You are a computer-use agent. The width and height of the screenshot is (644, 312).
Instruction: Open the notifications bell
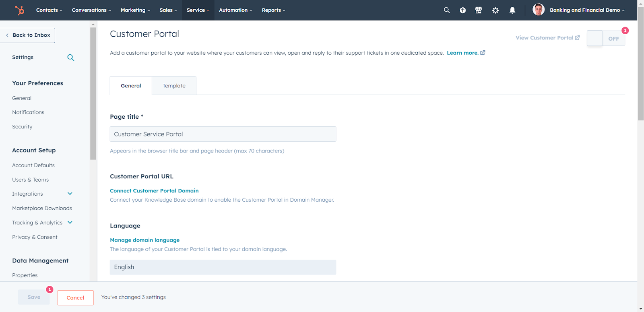pyautogui.click(x=512, y=10)
